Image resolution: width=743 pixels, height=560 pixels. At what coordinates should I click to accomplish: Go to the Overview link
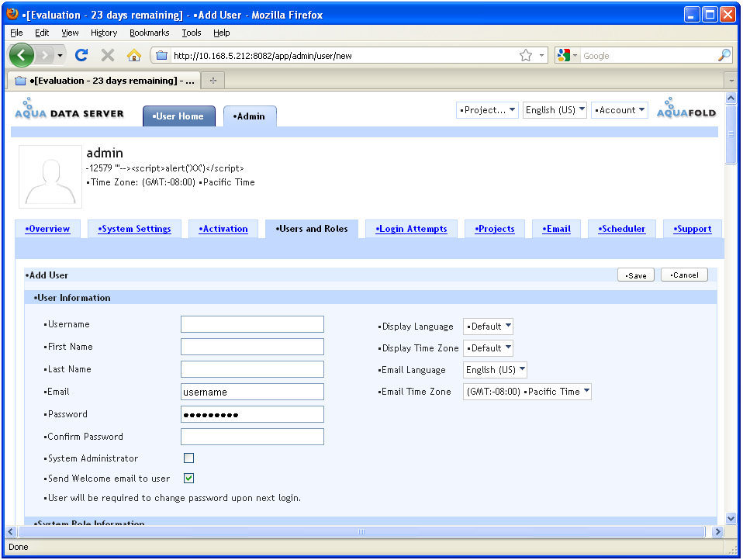click(x=47, y=229)
